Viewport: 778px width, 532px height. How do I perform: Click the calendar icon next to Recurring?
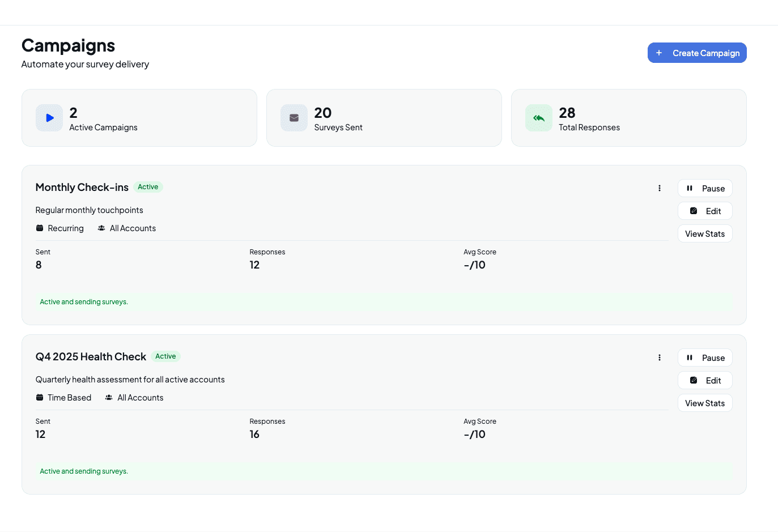39,228
